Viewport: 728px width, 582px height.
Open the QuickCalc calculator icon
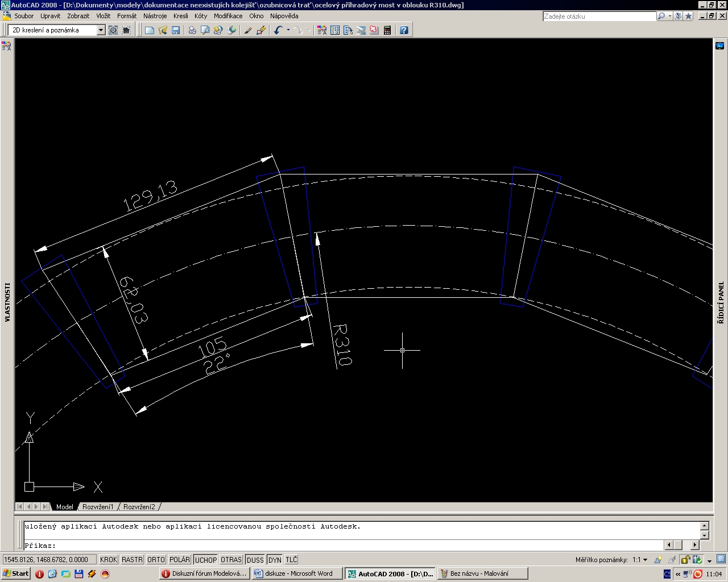[x=387, y=30]
